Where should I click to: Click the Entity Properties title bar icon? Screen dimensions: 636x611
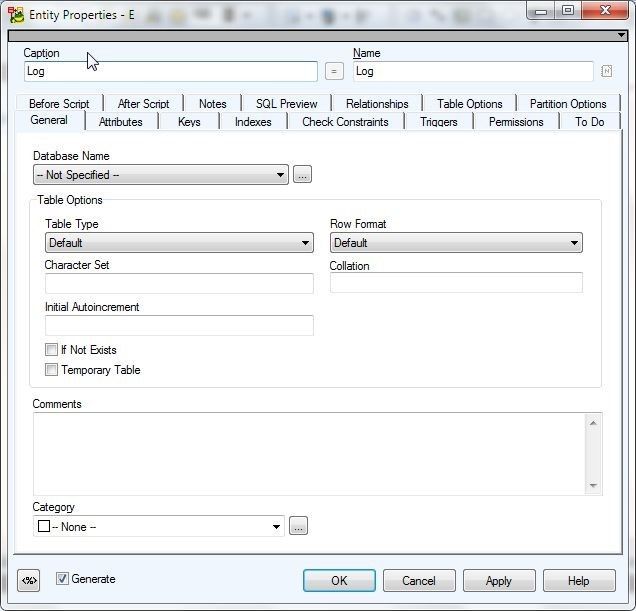[16, 15]
